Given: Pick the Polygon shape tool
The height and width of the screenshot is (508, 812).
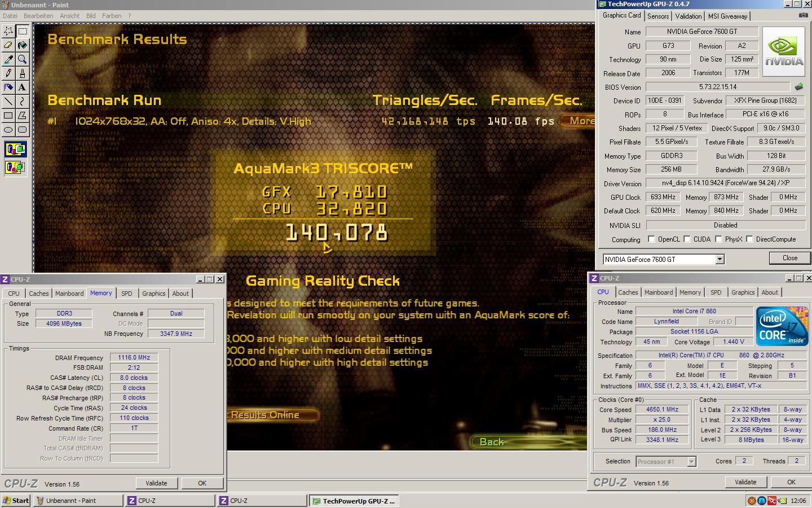Looking at the screenshot, I should tap(23, 116).
